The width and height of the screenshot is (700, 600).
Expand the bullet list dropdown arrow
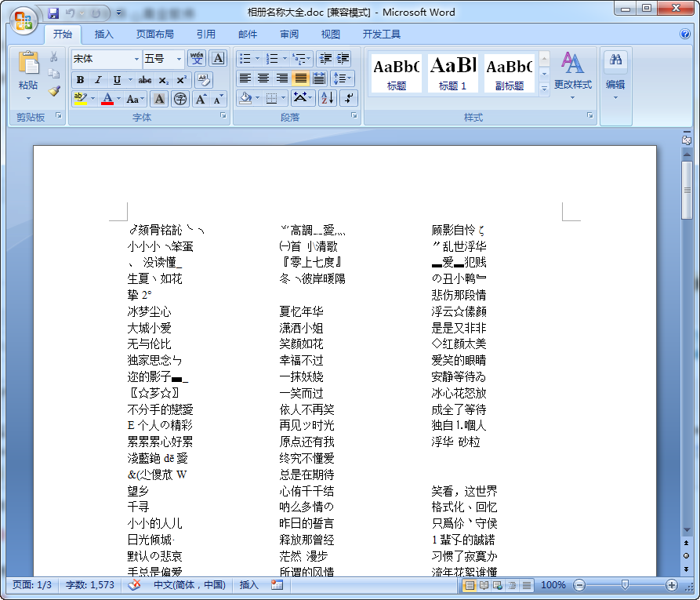click(x=257, y=58)
